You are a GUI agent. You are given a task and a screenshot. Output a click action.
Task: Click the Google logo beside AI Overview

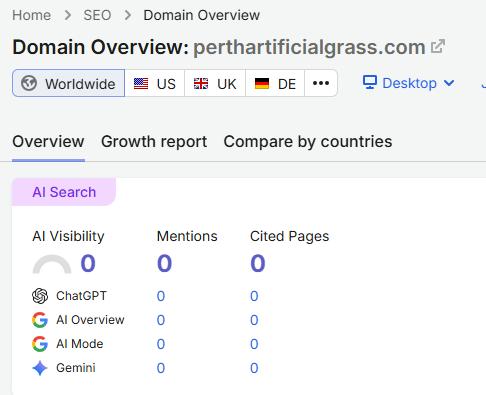click(x=40, y=320)
